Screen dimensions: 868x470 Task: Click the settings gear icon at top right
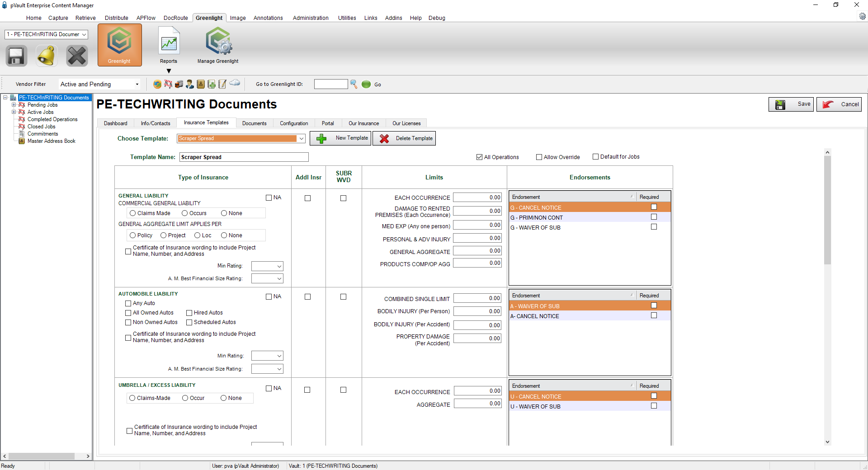(x=863, y=16)
